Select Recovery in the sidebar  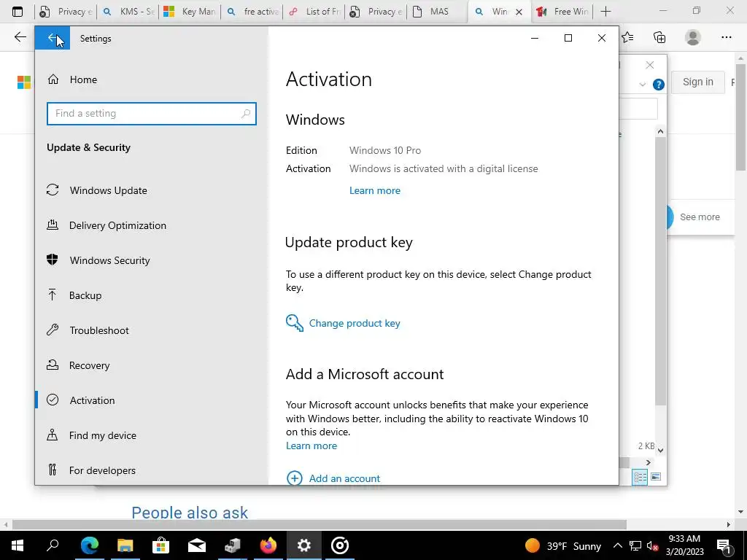pyautogui.click(x=89, y=365)
